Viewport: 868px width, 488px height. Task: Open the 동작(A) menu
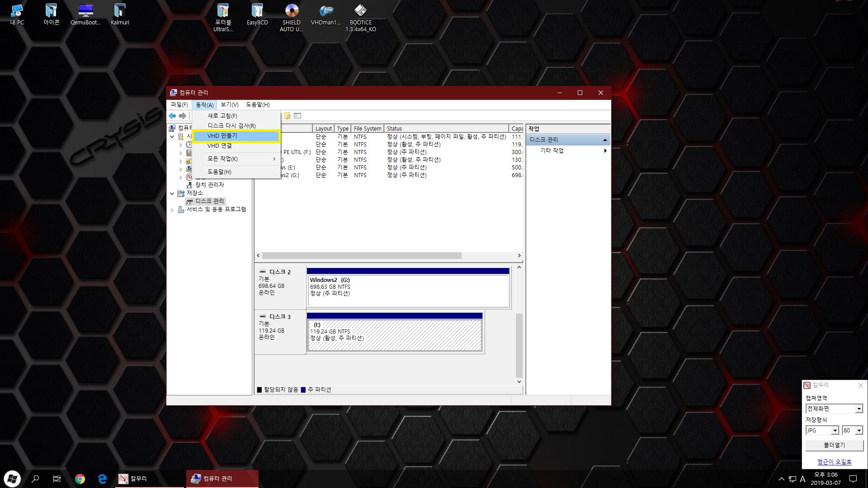(204, 105)
